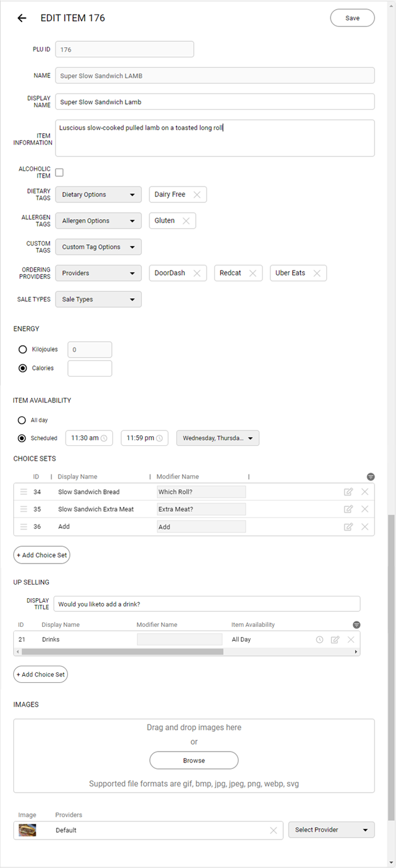Enable the Alcoholic Item checkbox
The width and height of the screenshot is (396, 868).
(59, 172)
